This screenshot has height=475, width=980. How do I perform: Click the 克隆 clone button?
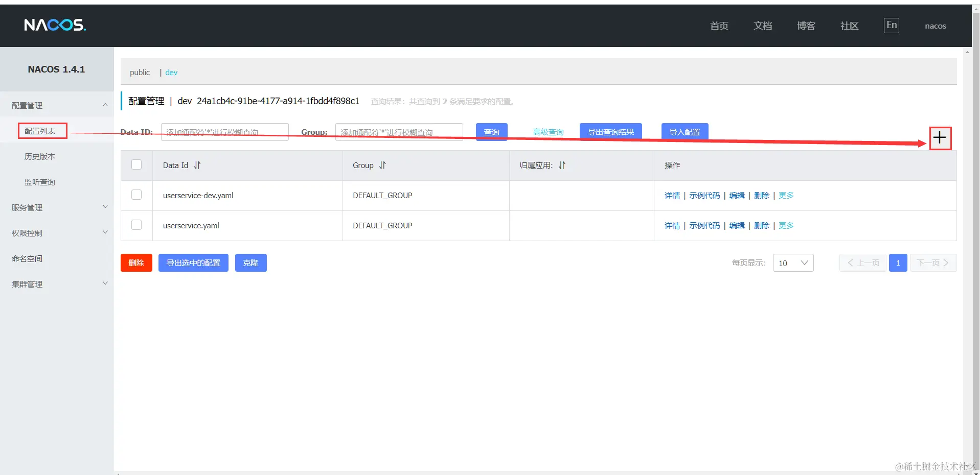[x=251, y=263]
